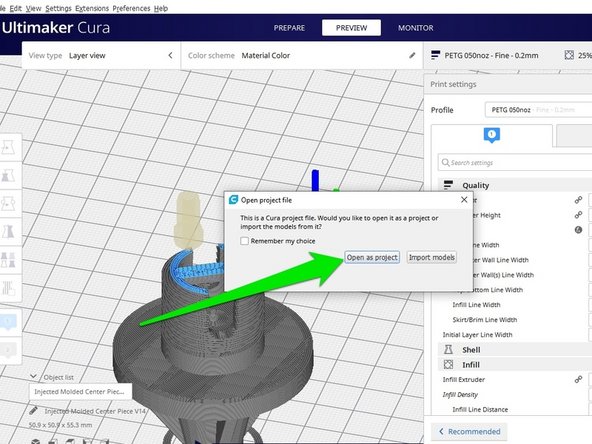Screen dimensions: 592x444
Task: Switch to Recommended print settings
Action: point(469,431)
